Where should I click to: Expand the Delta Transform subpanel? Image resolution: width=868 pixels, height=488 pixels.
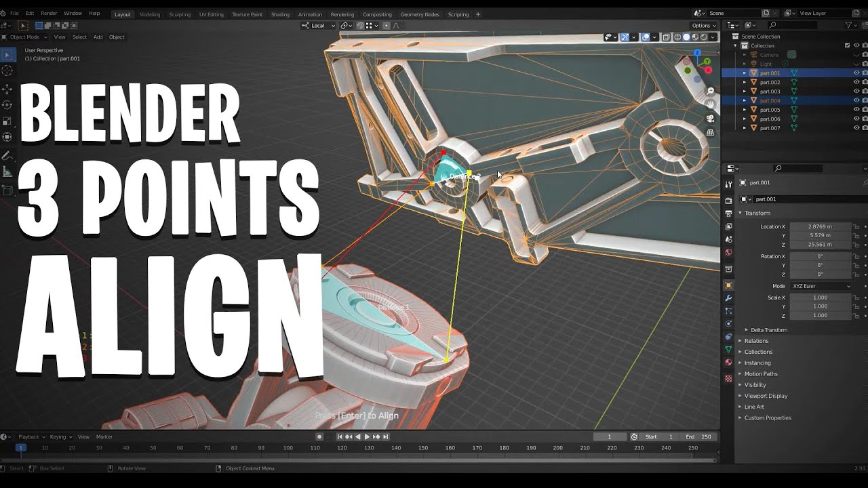pos(747,330)
